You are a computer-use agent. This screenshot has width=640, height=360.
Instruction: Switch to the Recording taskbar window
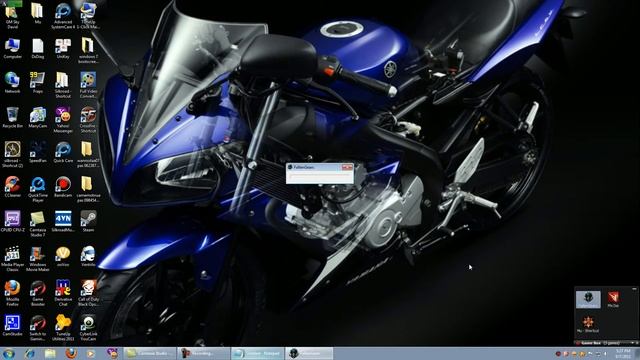(x=203, y=353)
